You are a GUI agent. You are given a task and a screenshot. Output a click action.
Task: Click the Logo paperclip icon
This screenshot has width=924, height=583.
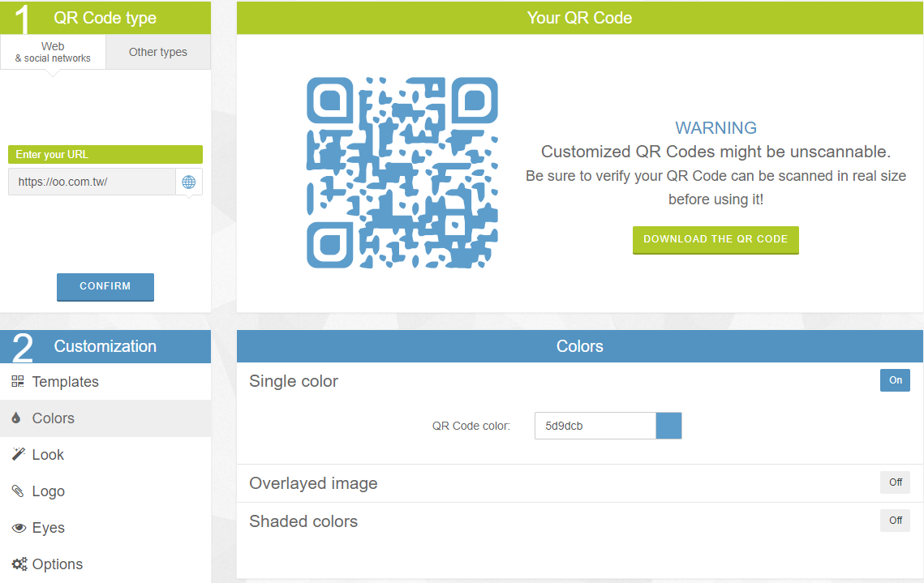point(18,491)
